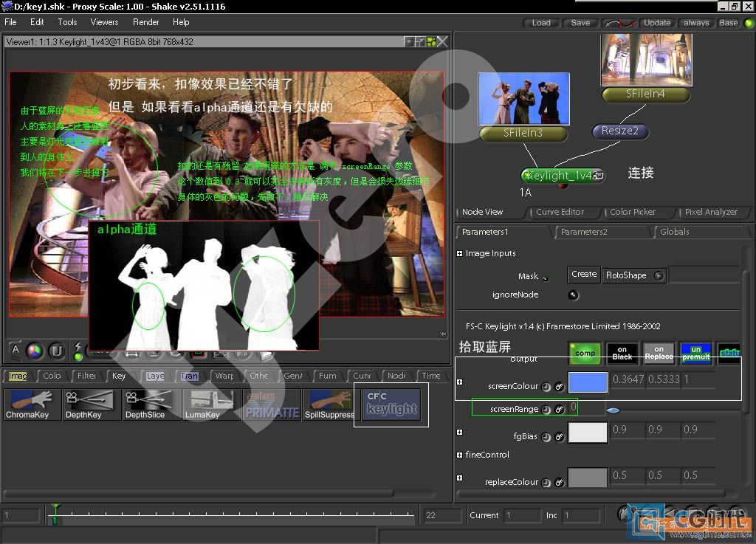The width and height of the screenshot is (756, 544).
Task: Click the viewer U update mode button
Action: pos(56,351)
